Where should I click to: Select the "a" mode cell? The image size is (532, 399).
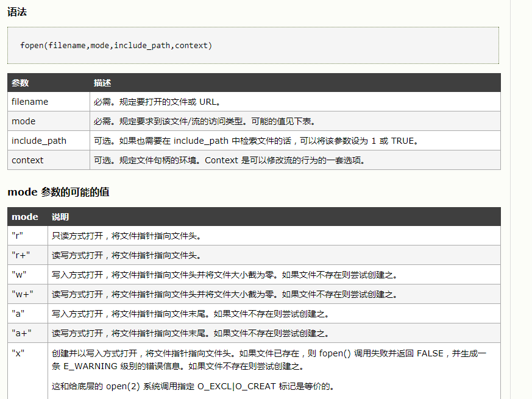click(x=18, y=314)
